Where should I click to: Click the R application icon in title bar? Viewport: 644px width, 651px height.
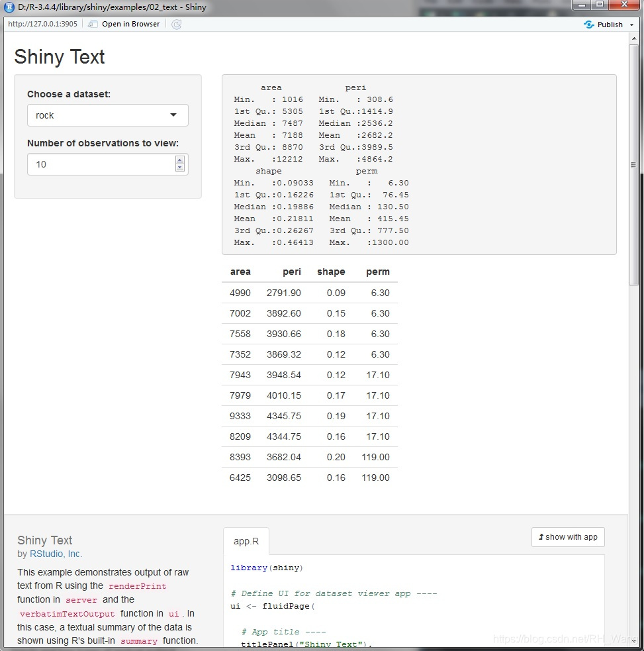point(9,7)
